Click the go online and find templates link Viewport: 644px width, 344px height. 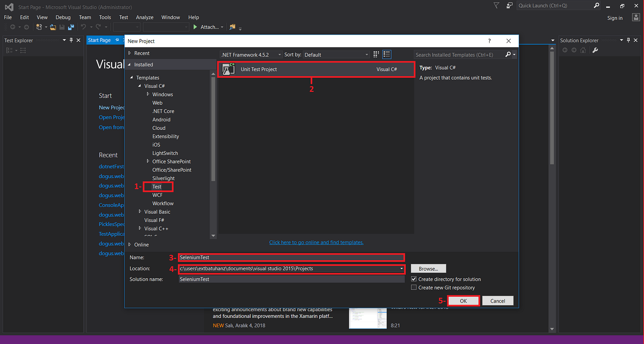[x=316, y=242]
